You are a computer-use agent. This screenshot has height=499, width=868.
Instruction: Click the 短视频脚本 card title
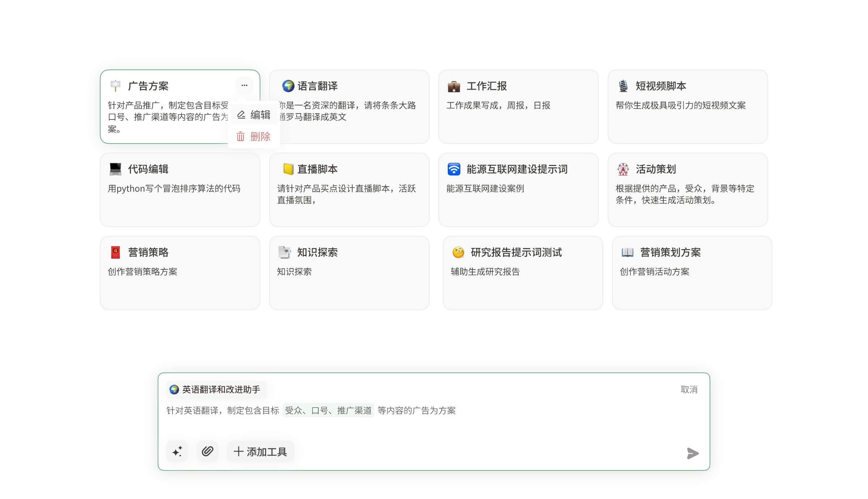(661, 86)
